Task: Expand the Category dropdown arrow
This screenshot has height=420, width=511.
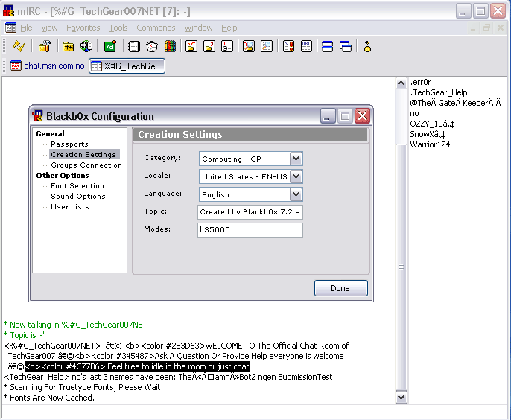Action: 296,159
